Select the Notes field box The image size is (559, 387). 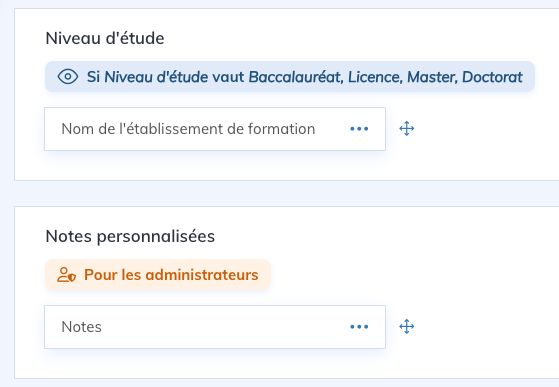click(215, 327)
